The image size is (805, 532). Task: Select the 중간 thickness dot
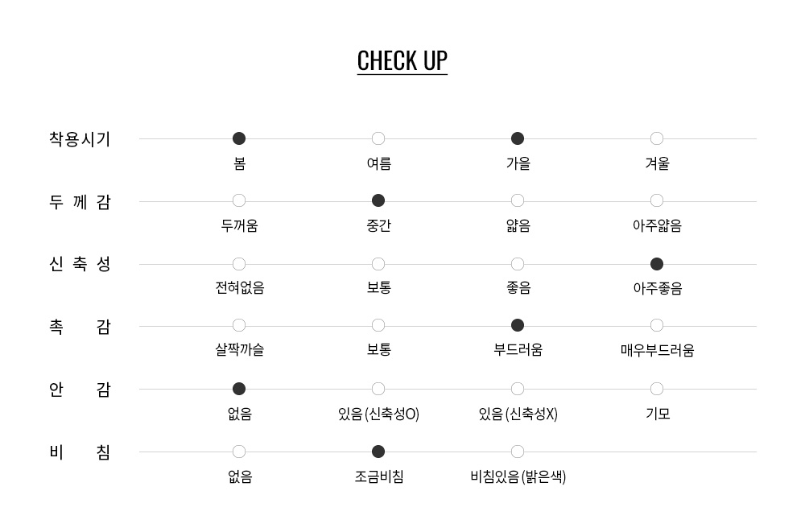point(378,200)
